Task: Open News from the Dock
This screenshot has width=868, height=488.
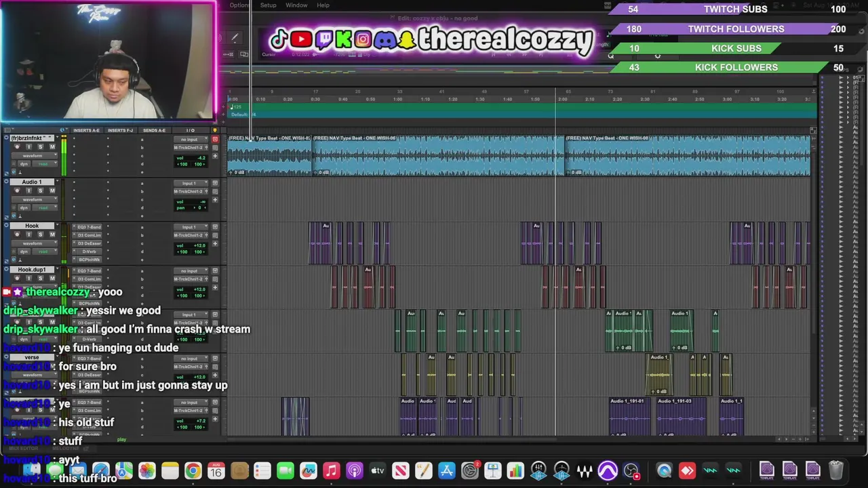Action: pos(400,470)
